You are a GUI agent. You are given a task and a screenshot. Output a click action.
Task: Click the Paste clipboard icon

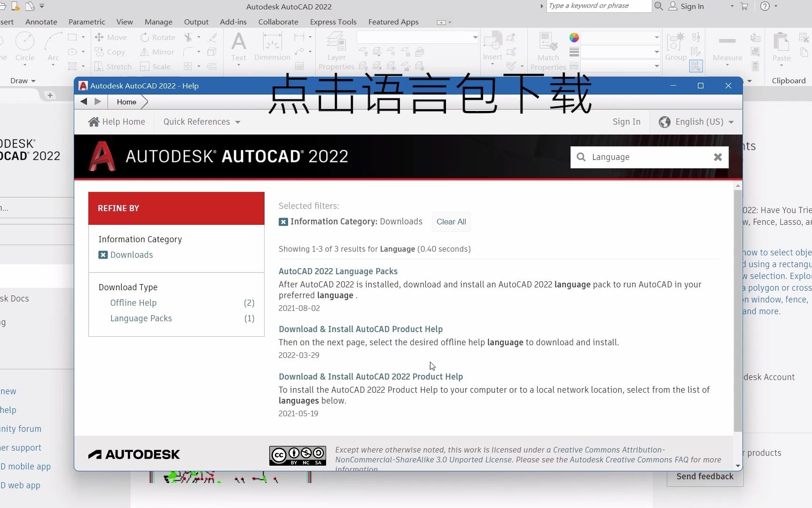781,46
